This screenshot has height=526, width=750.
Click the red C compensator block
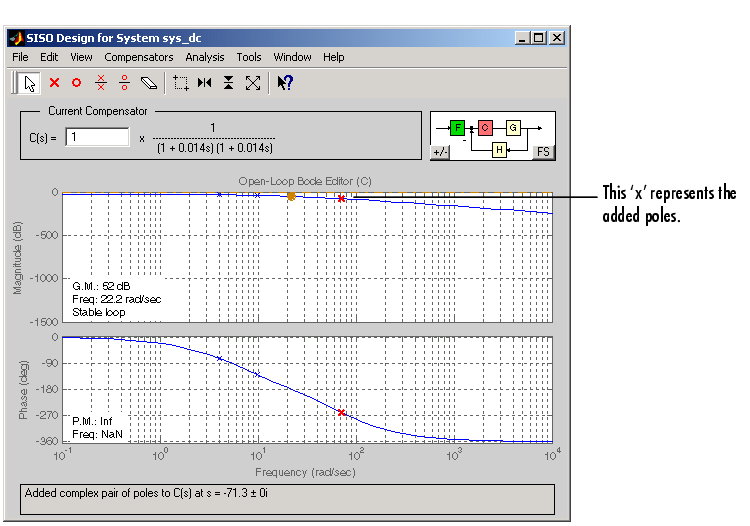click(485, 128)
